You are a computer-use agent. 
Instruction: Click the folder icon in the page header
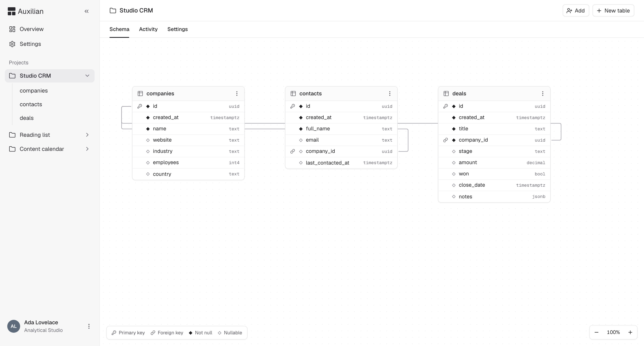(x=113, y=10)
